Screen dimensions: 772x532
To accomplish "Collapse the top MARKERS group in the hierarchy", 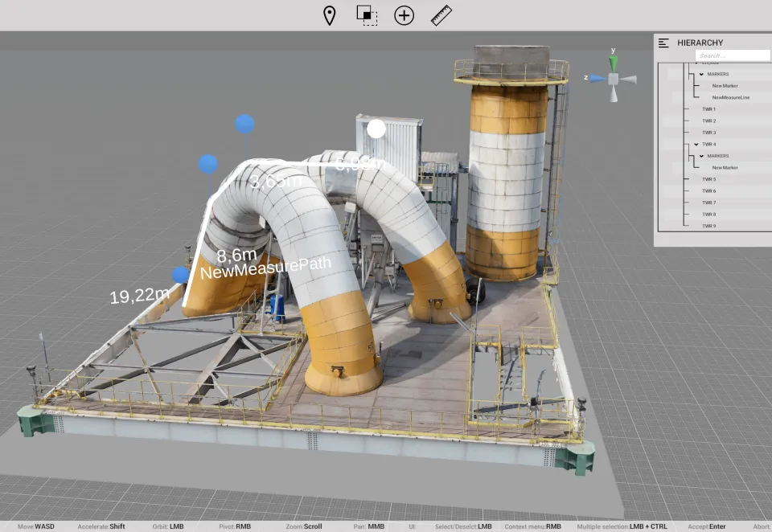I will pos(702,74).
